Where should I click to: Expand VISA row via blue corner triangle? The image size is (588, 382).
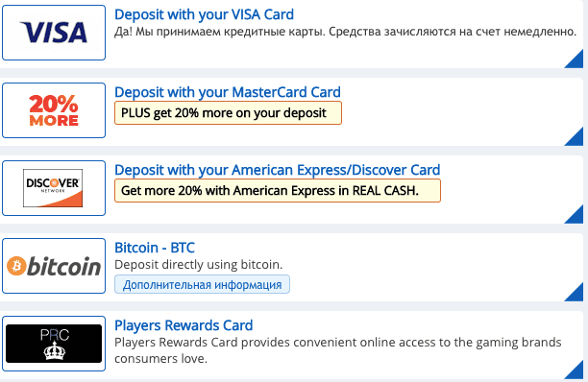click(x=576, y=61)
